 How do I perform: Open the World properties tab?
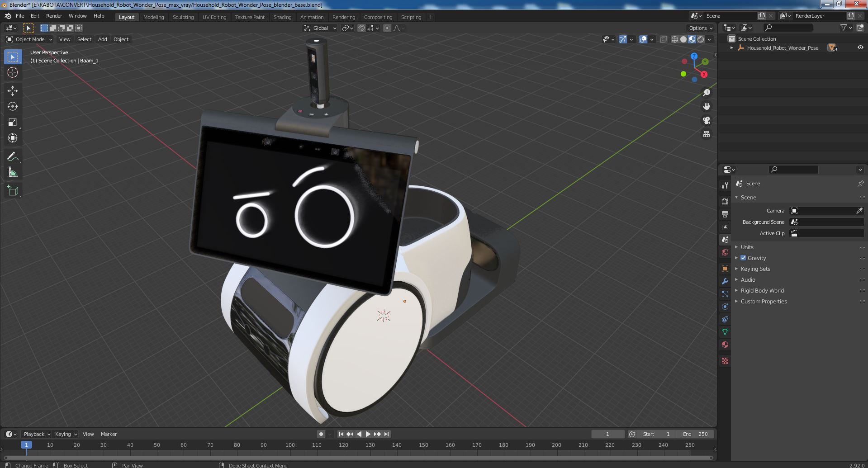(x=725, y=252)
